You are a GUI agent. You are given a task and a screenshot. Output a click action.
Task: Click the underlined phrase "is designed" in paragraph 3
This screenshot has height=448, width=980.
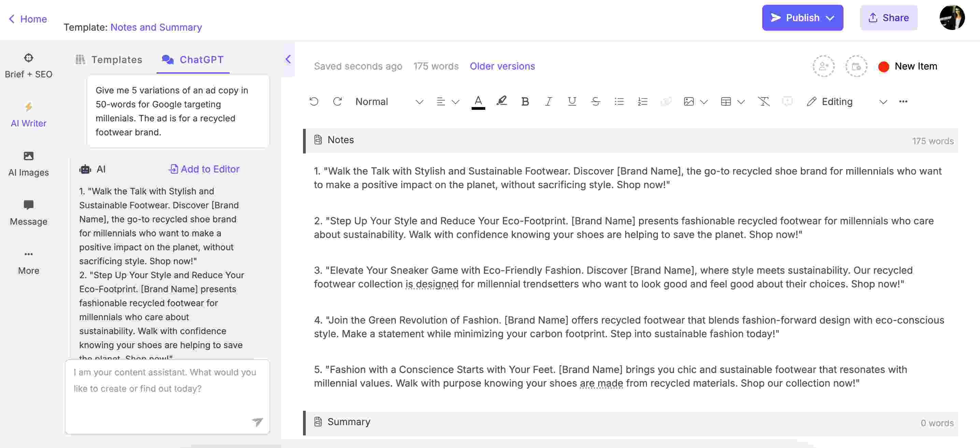(432, 284)
